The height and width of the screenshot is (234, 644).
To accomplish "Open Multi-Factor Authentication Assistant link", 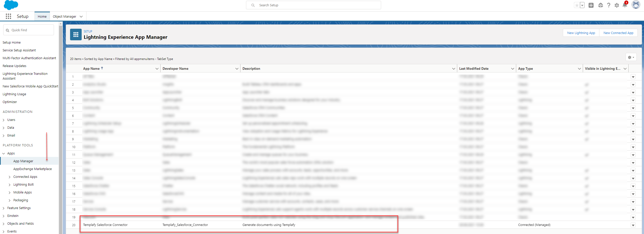I will click(29, 58).
